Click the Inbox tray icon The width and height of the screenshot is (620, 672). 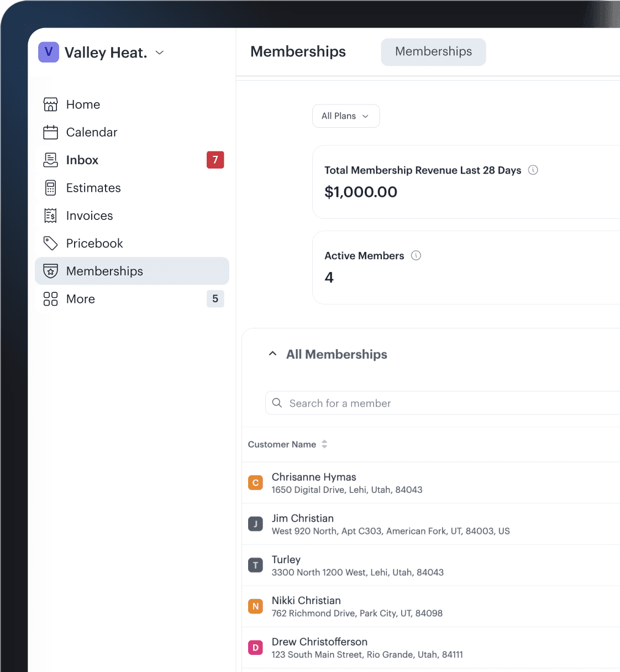coord(50,160)
